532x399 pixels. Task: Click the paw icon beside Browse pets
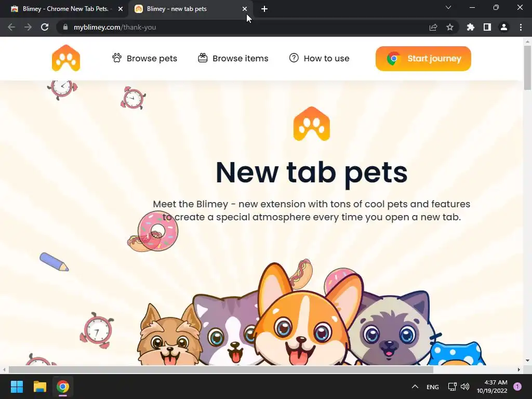[x=117, y=58]
